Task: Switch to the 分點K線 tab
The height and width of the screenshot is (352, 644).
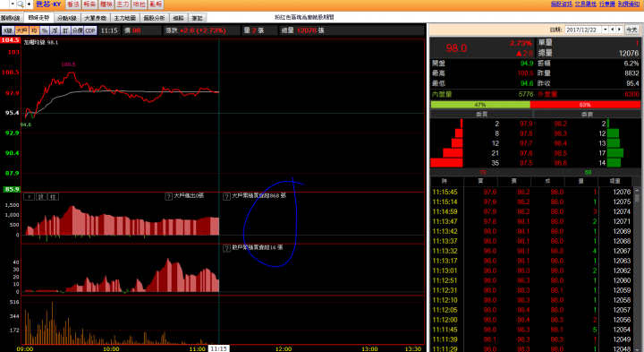Action: click(x=67, y=18)
